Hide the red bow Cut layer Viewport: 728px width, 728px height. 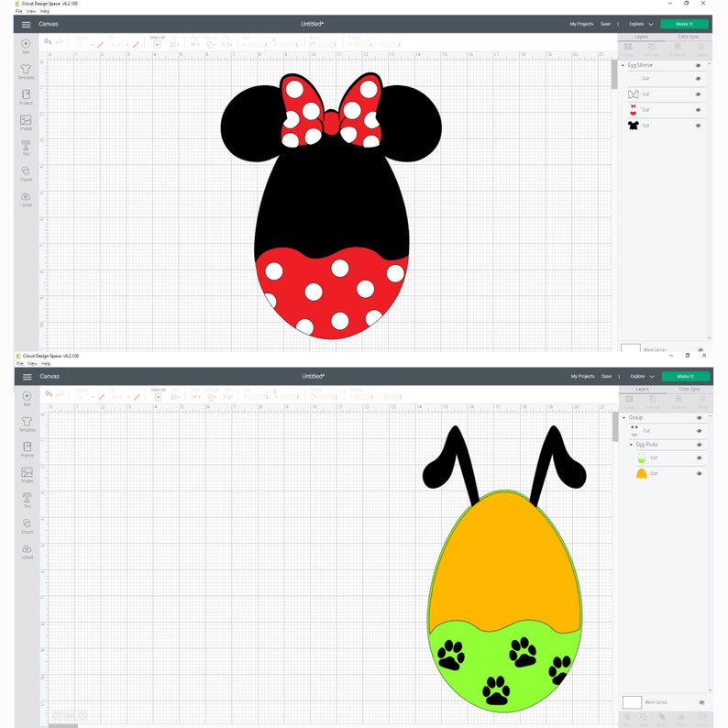click(698, 110)
